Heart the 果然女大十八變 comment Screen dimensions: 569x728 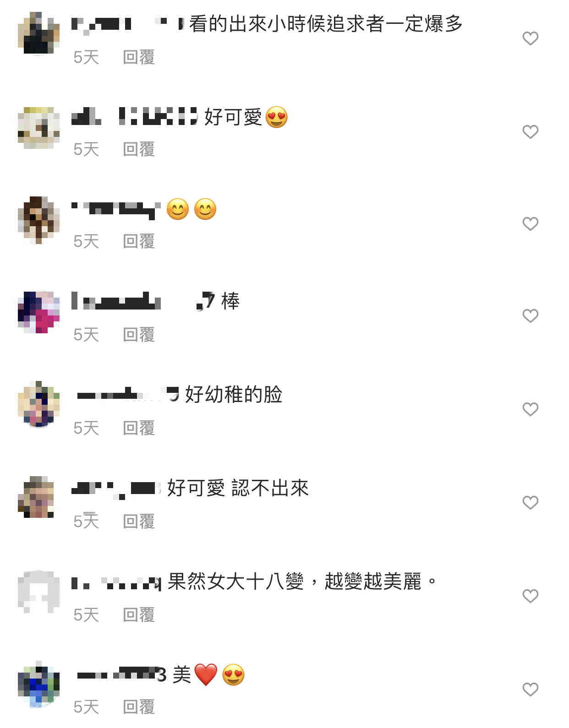point(530,596)
